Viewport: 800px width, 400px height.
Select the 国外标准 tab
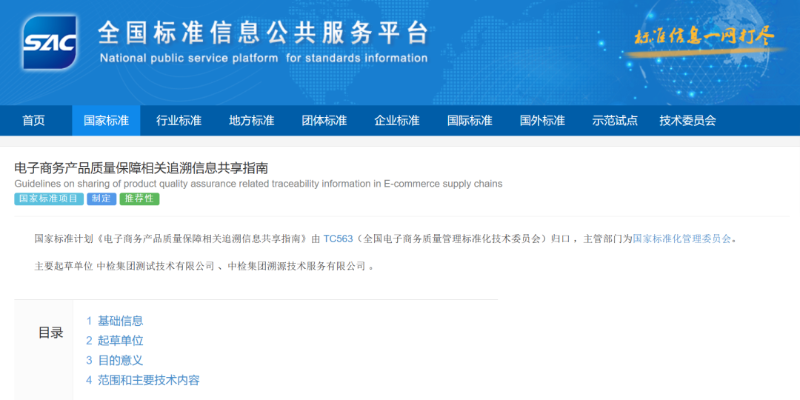coord(542,121)
